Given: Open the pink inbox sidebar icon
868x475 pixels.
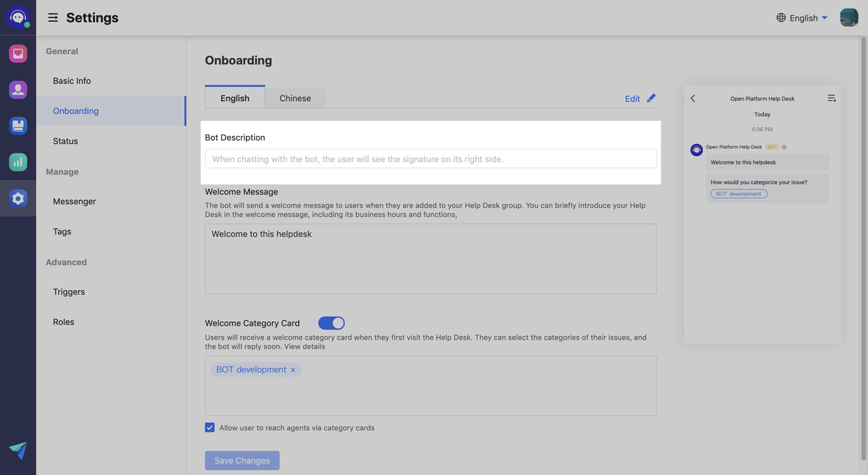Looking at the screenshot, I should [x=18, y=54].
